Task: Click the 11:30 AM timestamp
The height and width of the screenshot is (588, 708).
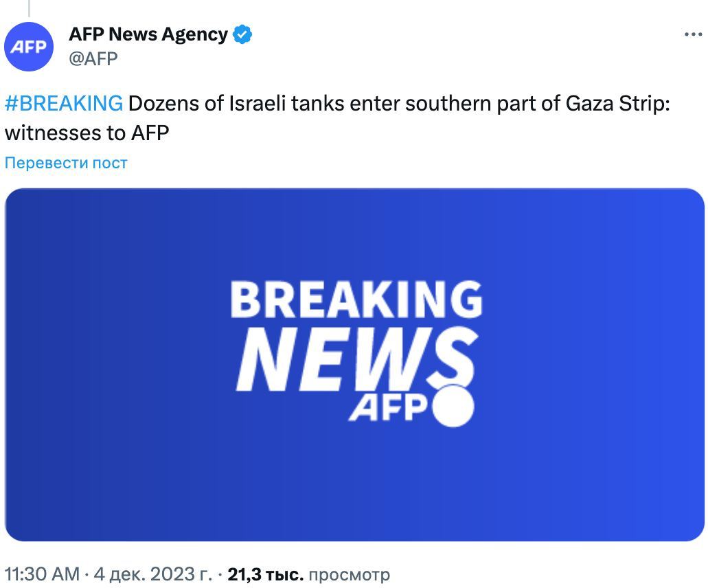Action: (42, 574)
